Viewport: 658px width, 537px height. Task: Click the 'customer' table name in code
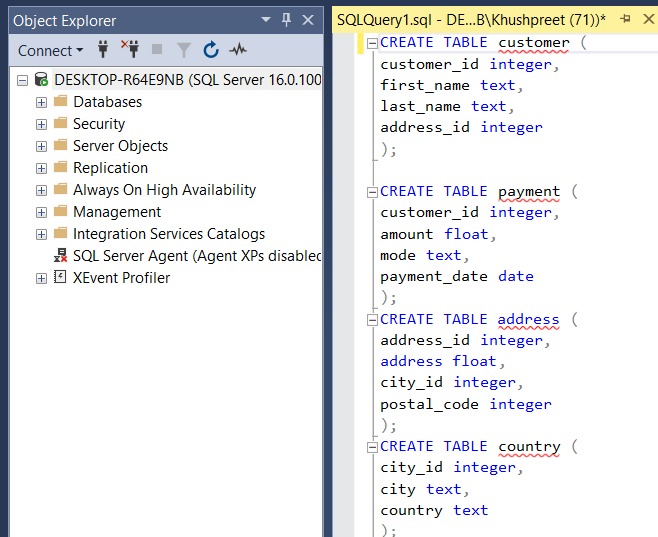[534, 43]
